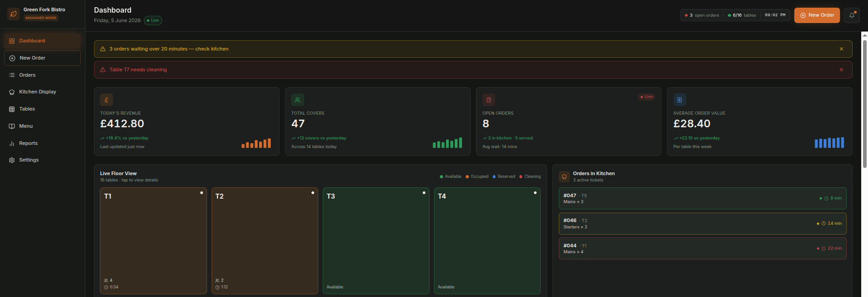Select available table T3
Screen dimensions: 868x297
(376, 241)
